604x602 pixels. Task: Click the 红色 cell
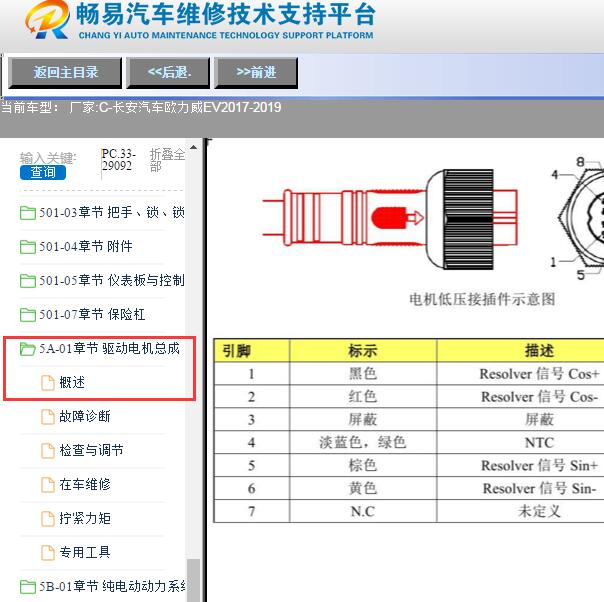pyautogui.click(x=363, y=397)
